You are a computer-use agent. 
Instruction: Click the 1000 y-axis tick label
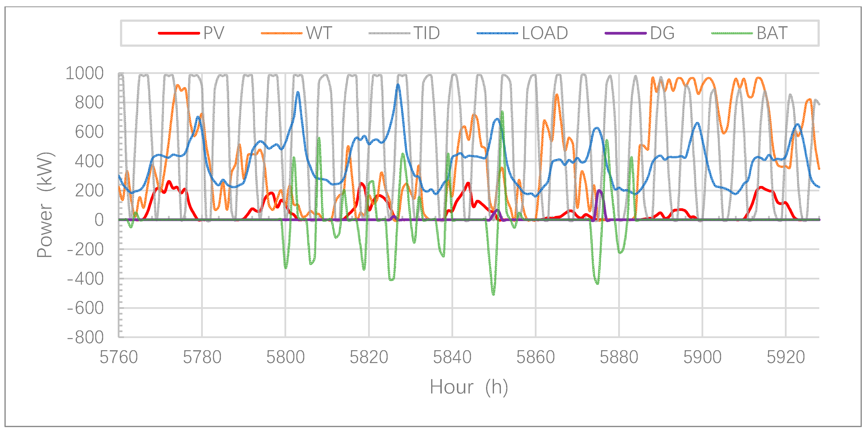point(85,73)
